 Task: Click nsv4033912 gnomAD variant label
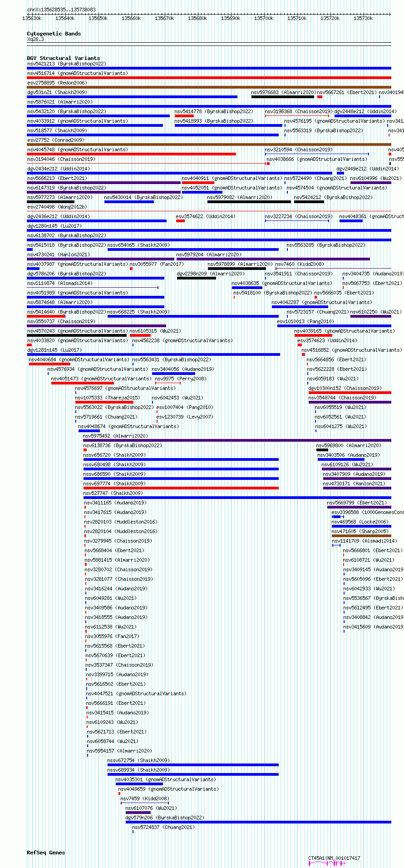pos(78,121)
